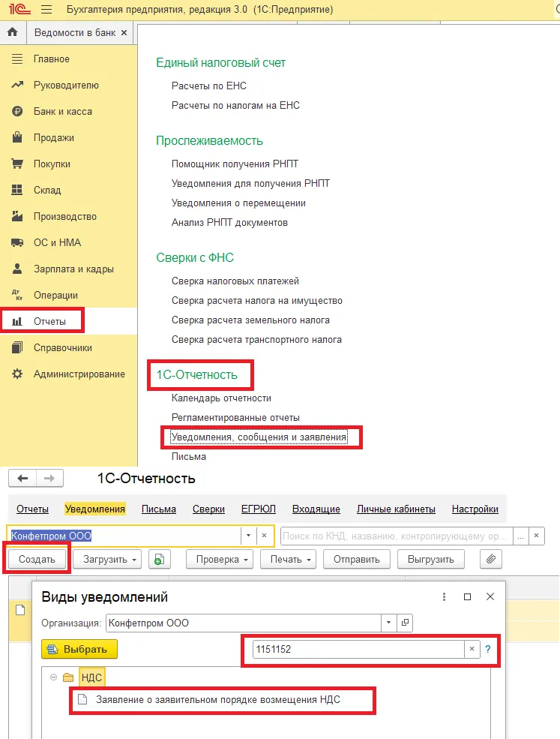Expand the Загрузить dropdown button

point(107,560)
